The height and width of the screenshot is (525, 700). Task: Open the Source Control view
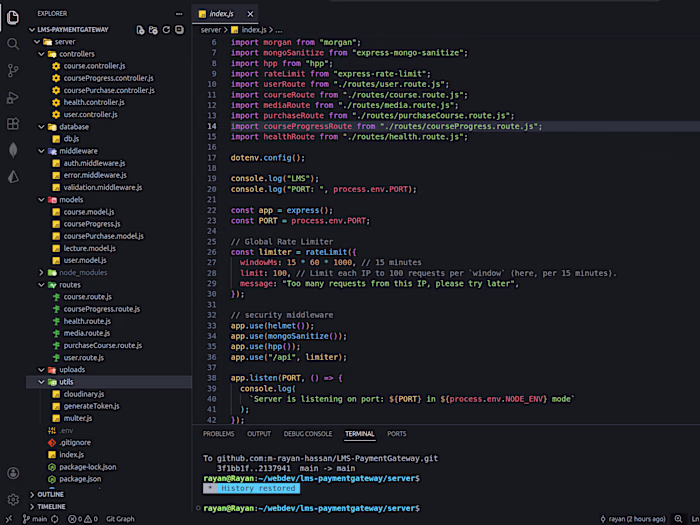[13, 70]
